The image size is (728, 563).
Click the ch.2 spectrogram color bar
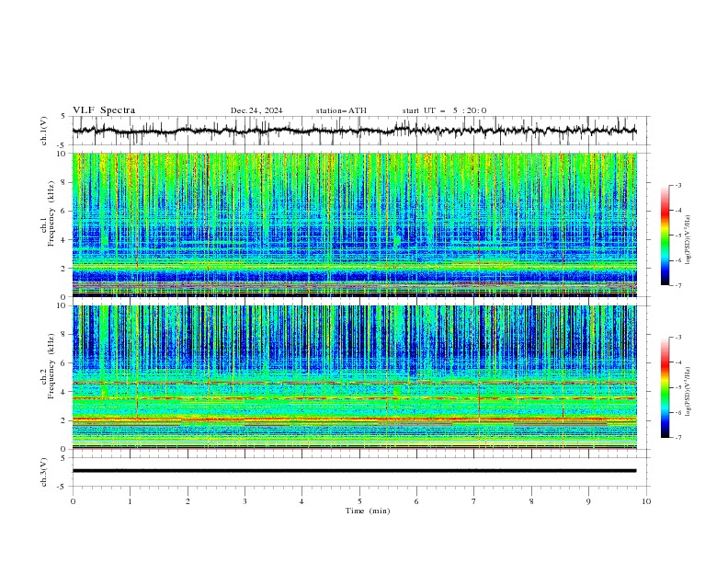pos(665,387)
